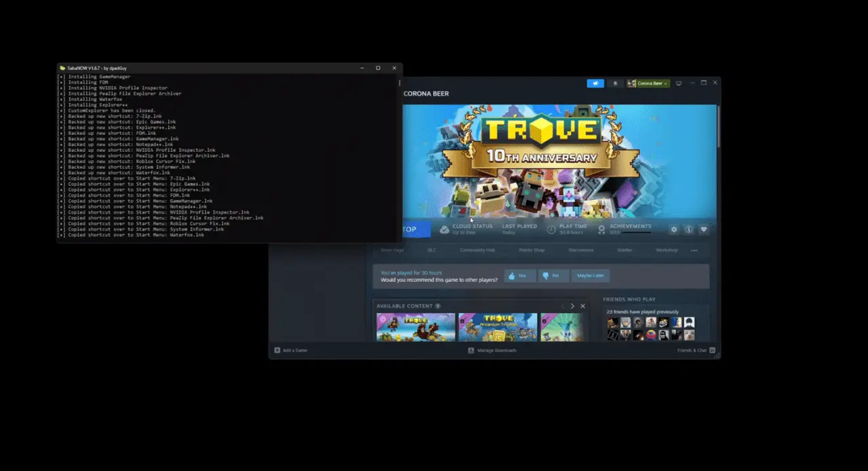The image size is (868, 471).
Task: Click the Last Played Today text
Action: pyautogui.click(x=519, y=229)
